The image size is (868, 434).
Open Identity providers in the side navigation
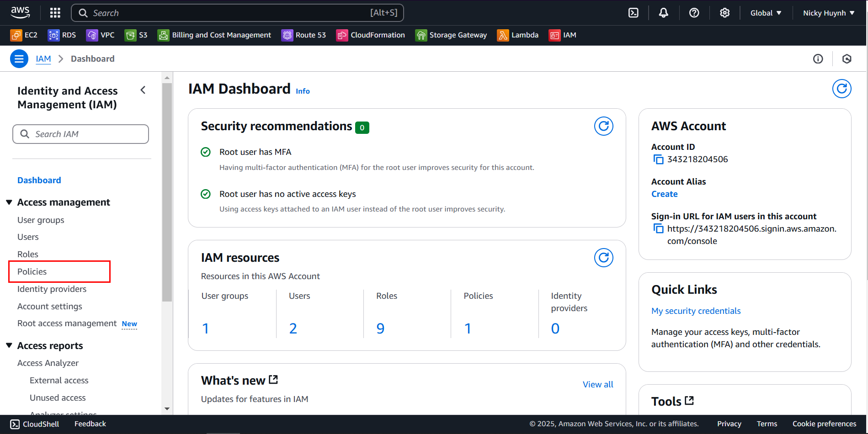click(52, 289)
